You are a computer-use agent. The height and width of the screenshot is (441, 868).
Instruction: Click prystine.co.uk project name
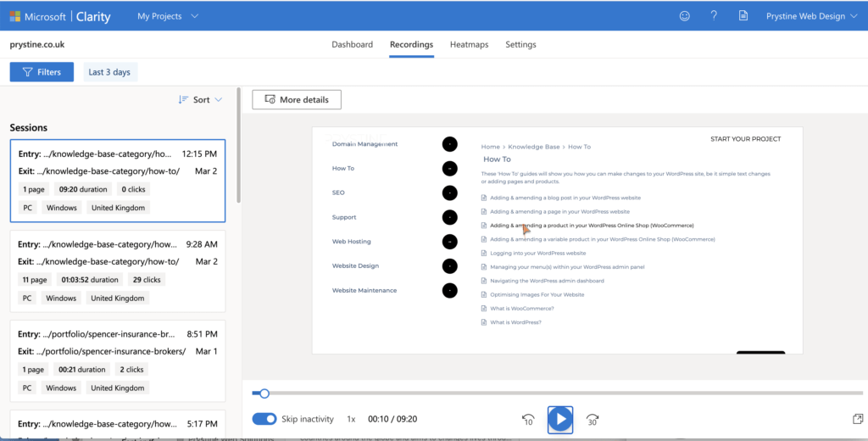point(37,44)
